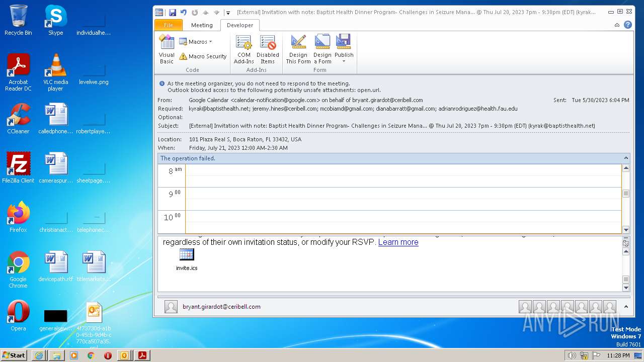Open Outlook Help question mark
Image resolution: width=644 pixels, height=362 pixels.
628,25
